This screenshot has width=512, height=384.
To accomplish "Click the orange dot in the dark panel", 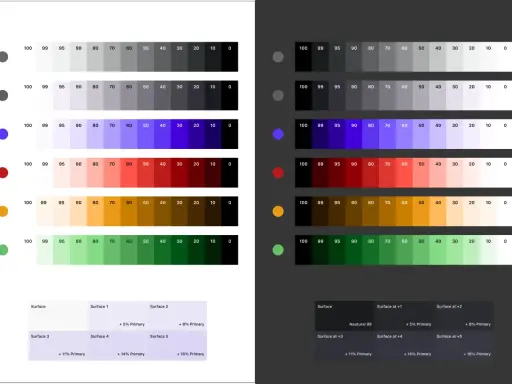I will click(x=278, y=211).
